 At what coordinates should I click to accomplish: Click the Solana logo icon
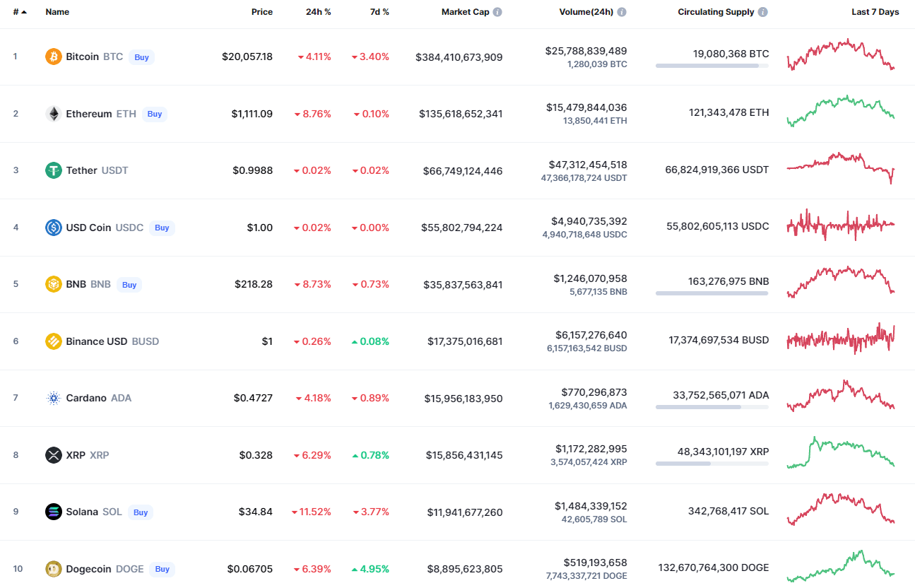point(54,512)
